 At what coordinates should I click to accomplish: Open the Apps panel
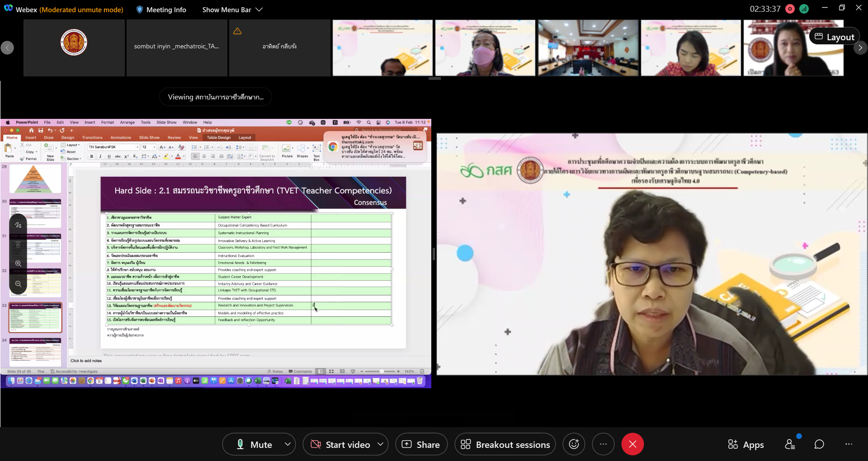(746, 444)
